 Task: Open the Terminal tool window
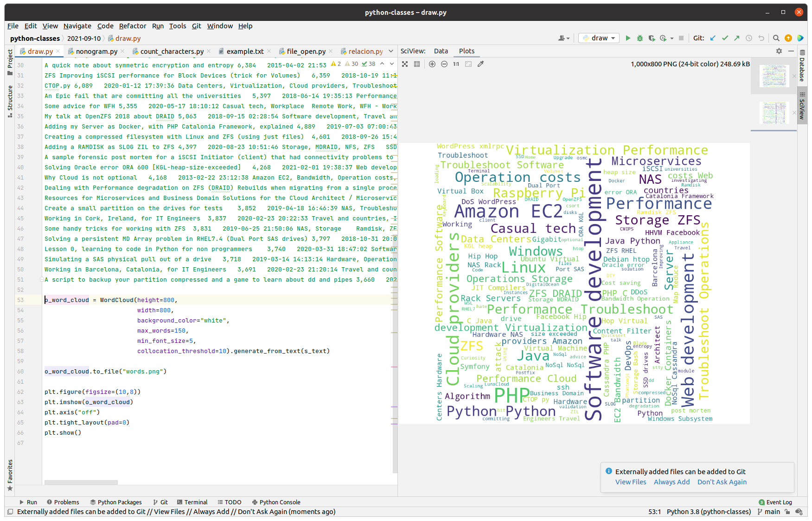coord(192,502)
